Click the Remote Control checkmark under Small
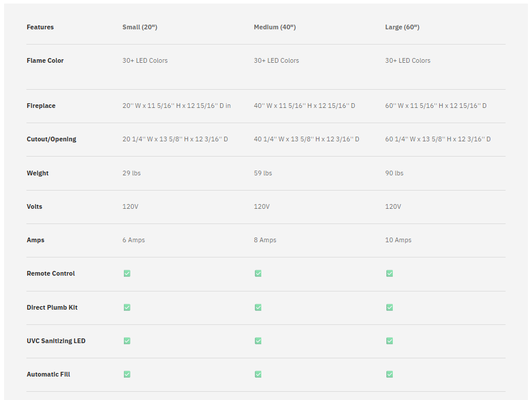 point(127,273)
